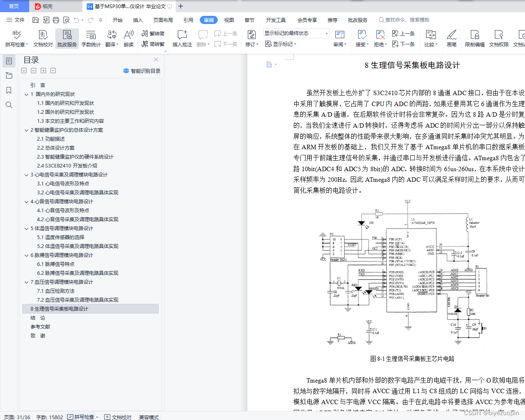Click the 拒绝 reject change icon
Viewport: 525px width, 420px height.
(380, 35)
